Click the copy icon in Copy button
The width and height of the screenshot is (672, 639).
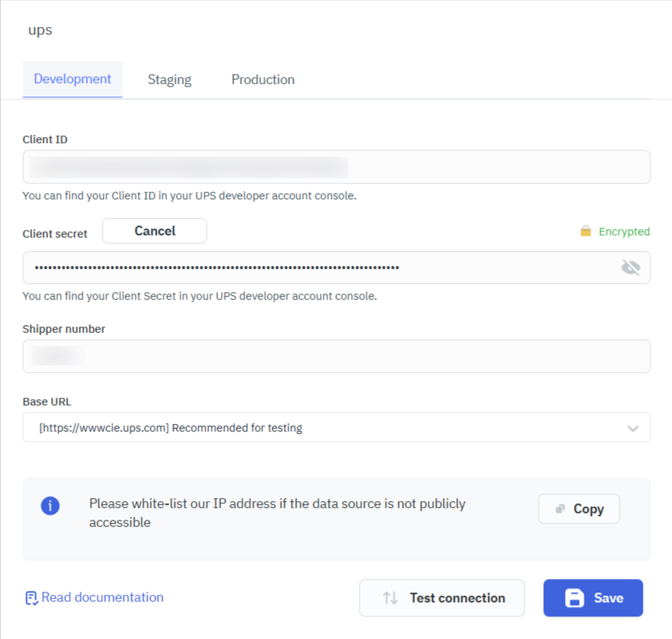click(x=560, y=509)
